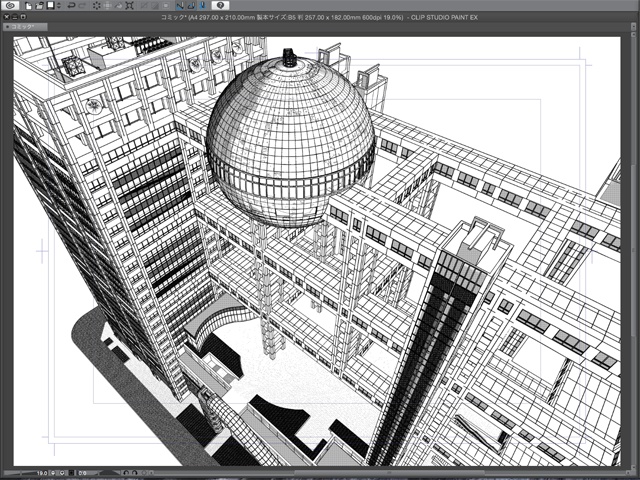Select the Fill bucket icon
Screen dimensions: 640x480
[119, 5]
